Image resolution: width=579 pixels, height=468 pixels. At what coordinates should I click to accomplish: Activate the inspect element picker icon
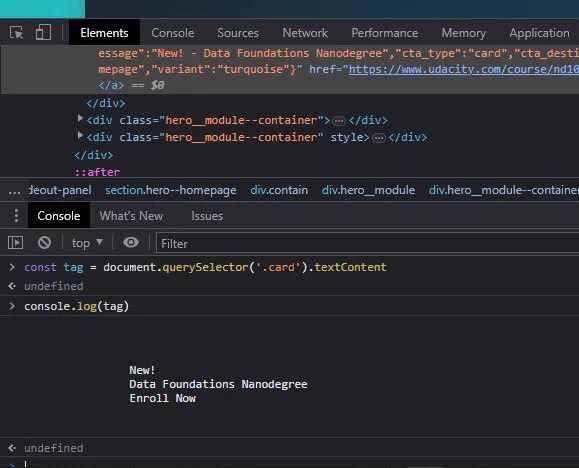17,33
